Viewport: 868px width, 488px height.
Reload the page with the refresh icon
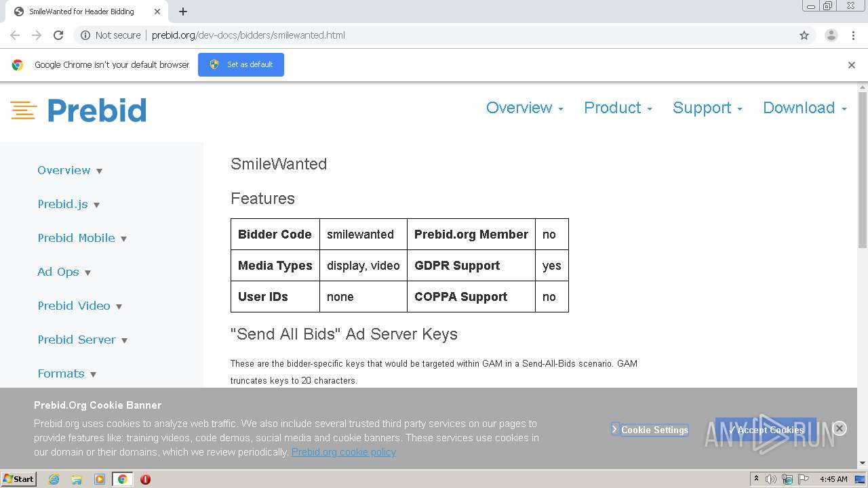(x=58, y=35)
